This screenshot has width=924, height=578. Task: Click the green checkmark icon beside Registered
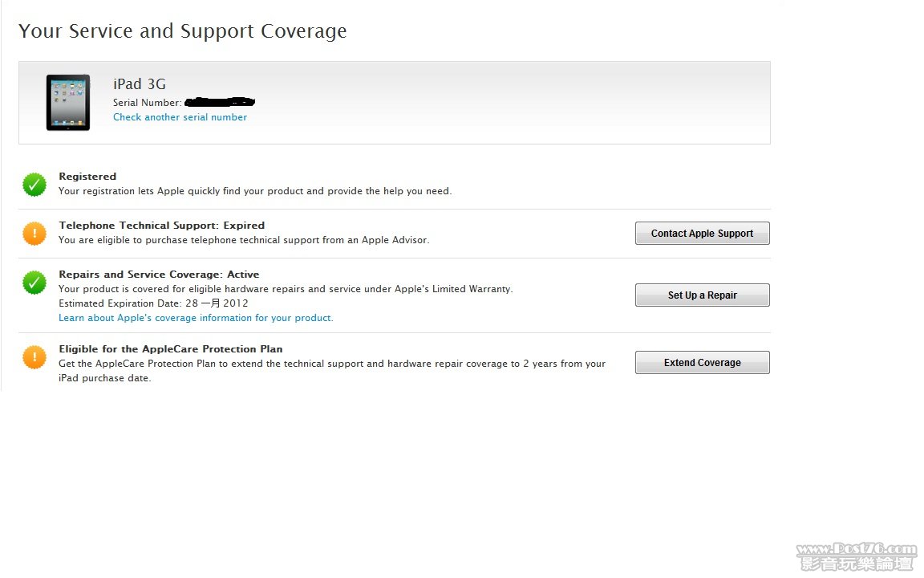pos(34,185)
